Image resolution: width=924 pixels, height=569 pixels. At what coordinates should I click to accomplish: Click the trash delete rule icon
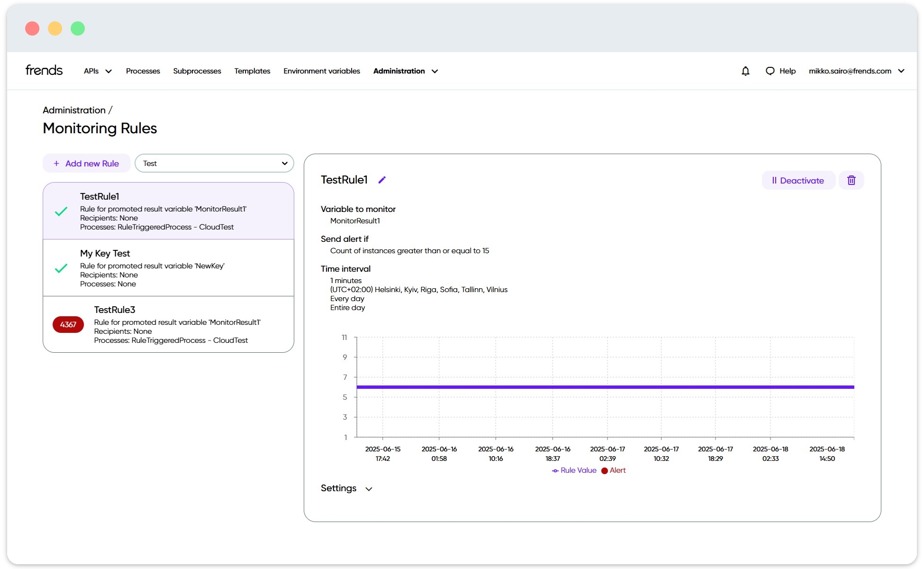pos(851,180)
